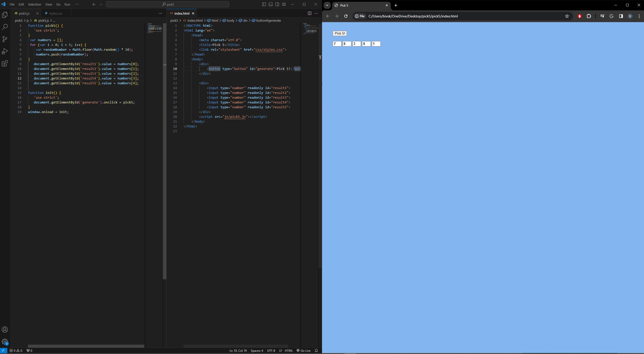644x354 pixels.
Task: Toggle the bottom panel visibility in VS Code
Action: 270,4
